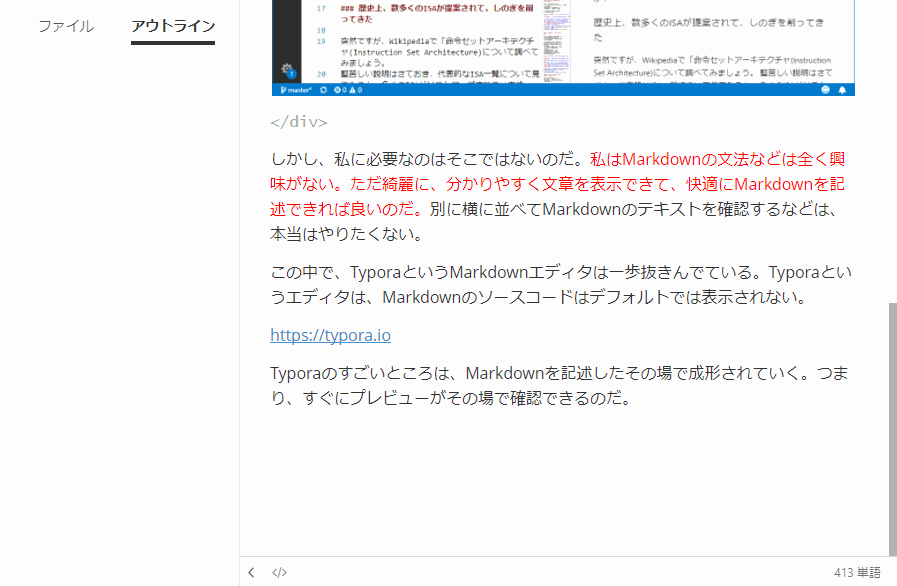
Task: Click the settings gear icon in embedded screenshot
Action: click(x=287, y=70)
